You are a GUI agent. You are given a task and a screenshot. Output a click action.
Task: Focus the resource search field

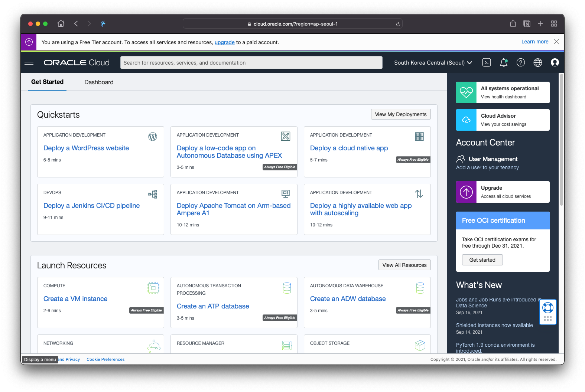(251, 63)
